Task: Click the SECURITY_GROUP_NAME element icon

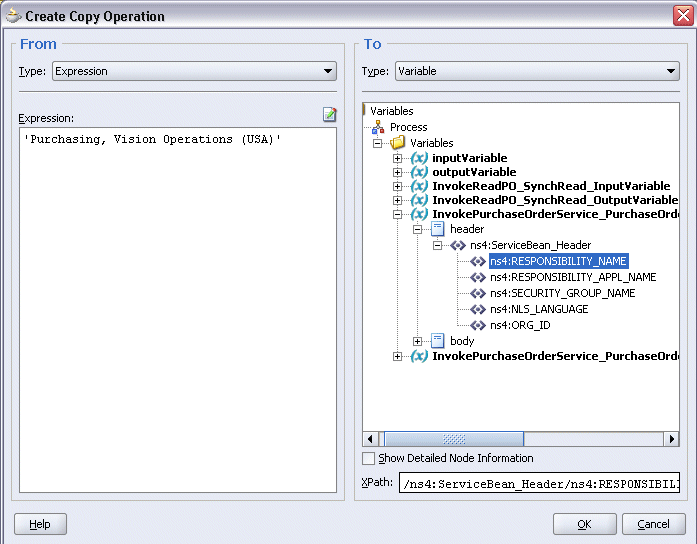Action: click(x=478, y=293)
